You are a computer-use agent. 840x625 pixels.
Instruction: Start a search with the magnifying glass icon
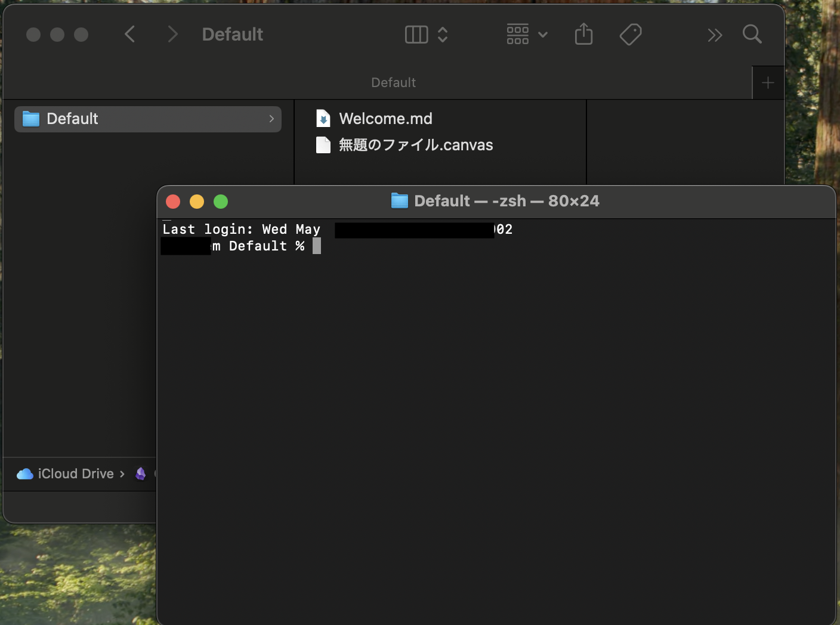752,34
